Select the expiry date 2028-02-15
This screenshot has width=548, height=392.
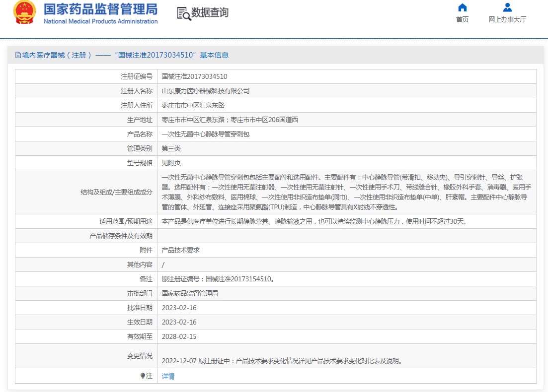[x=179, y=336]
